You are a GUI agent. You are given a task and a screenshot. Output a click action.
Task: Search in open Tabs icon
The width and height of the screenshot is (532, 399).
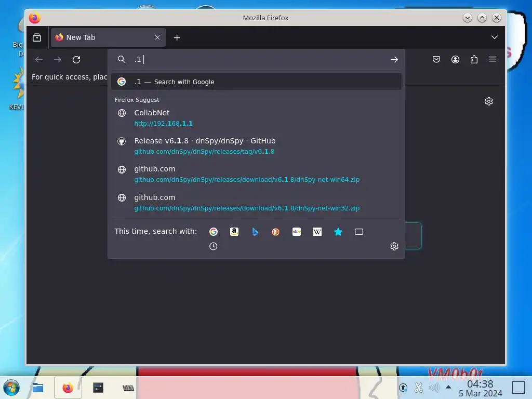(x=359, y=232)
